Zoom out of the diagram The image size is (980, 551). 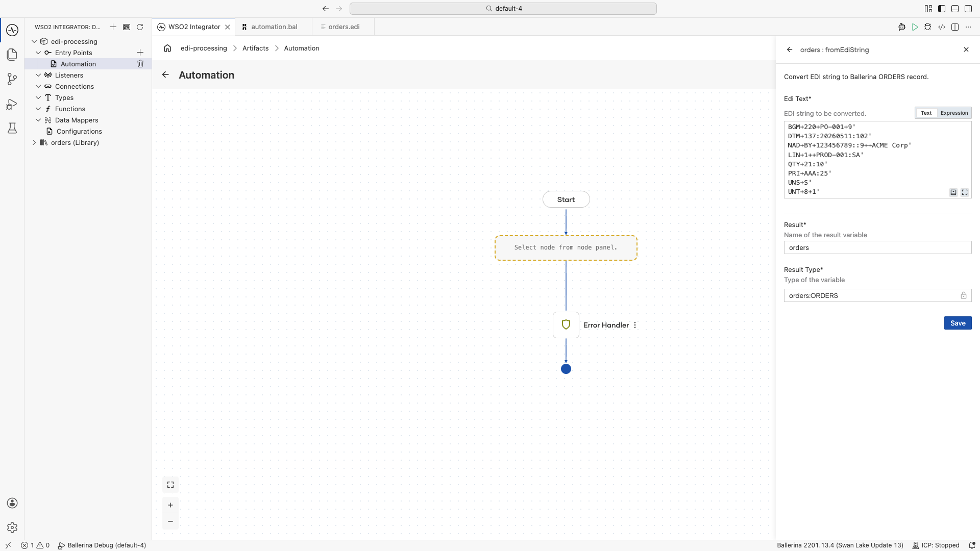tap(170, 521)
